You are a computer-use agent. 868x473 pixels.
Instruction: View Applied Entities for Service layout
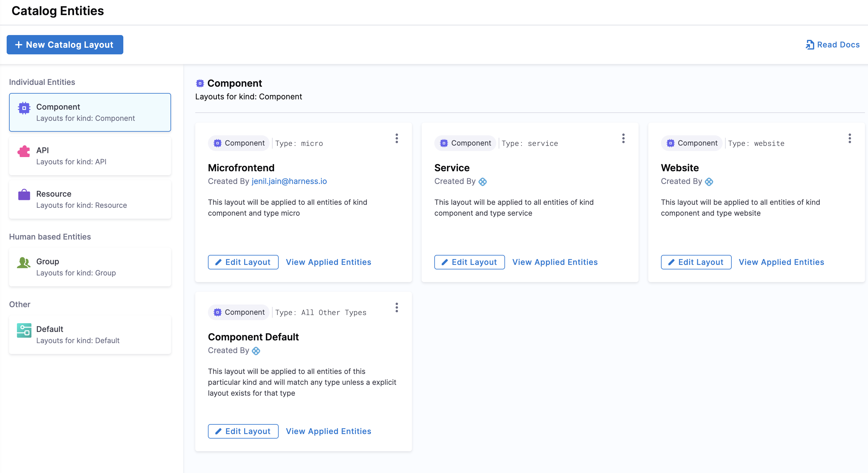click(x=555, y=262)
